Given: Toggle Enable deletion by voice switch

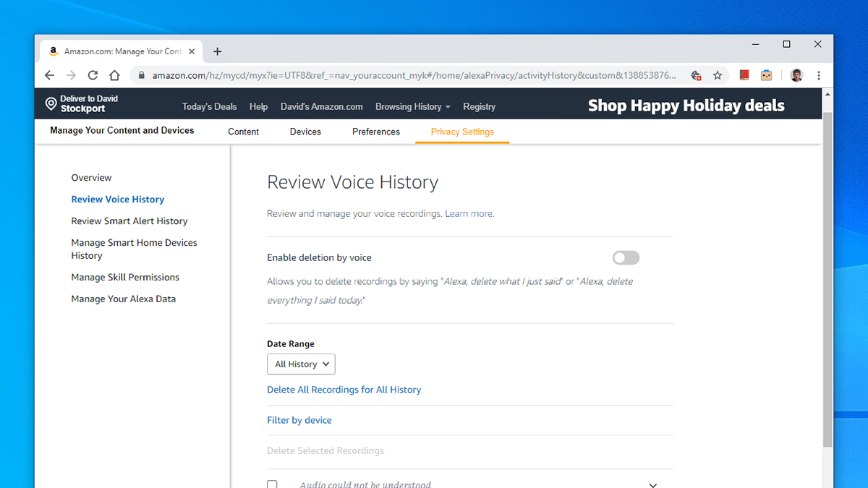Looking at the screenshot, I should (626, 257).
